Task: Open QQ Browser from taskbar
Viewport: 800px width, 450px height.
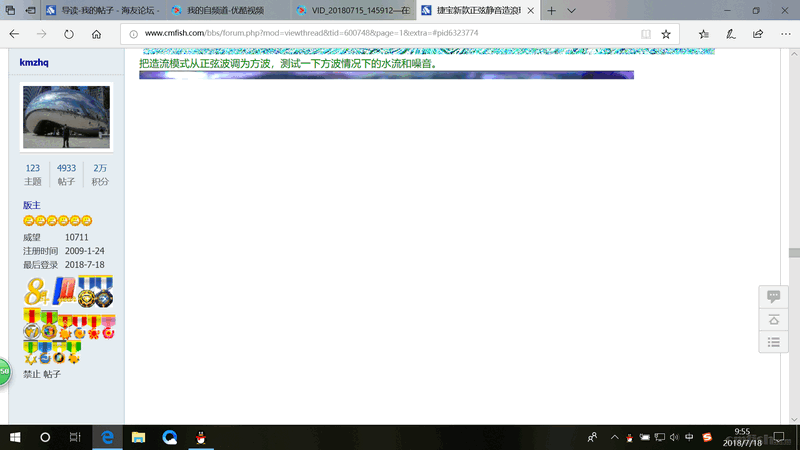Action: click(x=169, y=437)
